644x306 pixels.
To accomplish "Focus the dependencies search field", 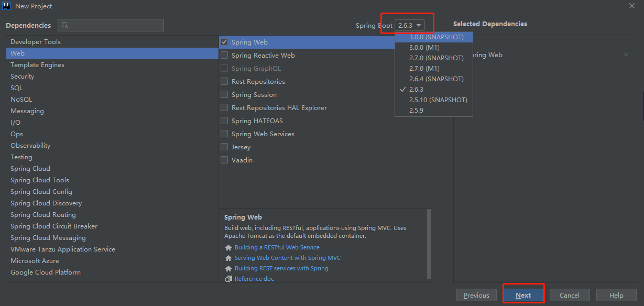I will (111, 25).
